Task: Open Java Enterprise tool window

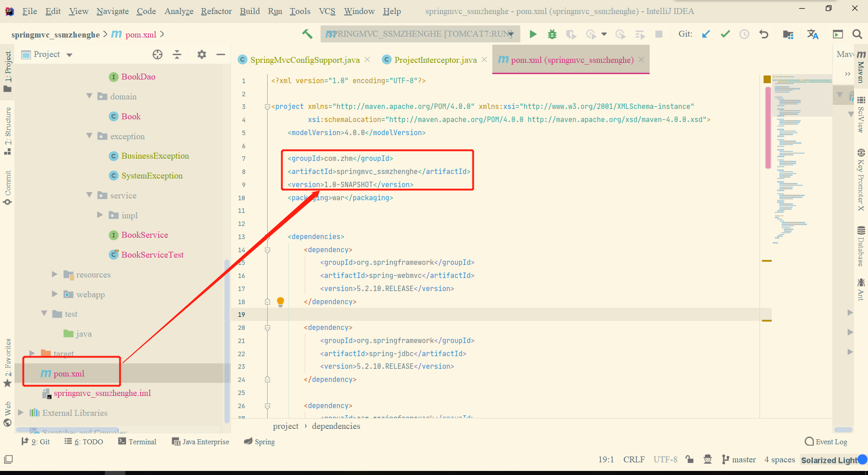Action: [x=200, y=442]
